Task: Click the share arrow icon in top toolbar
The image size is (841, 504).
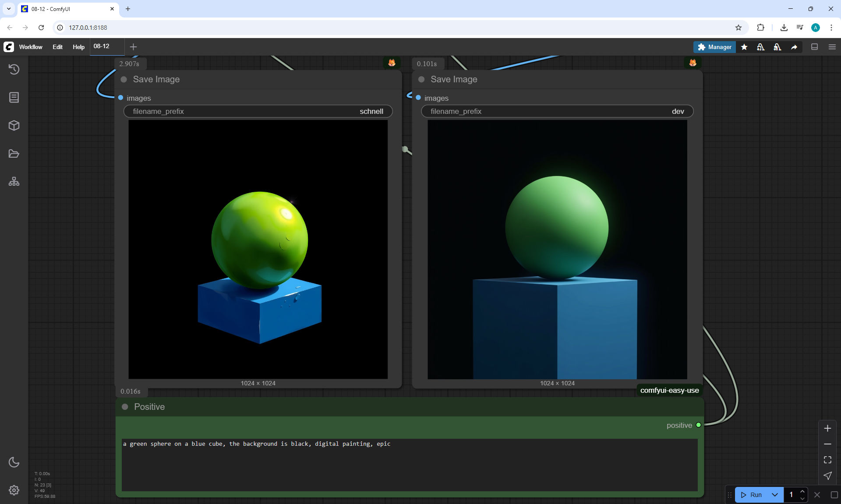Action: click(794, 47)
